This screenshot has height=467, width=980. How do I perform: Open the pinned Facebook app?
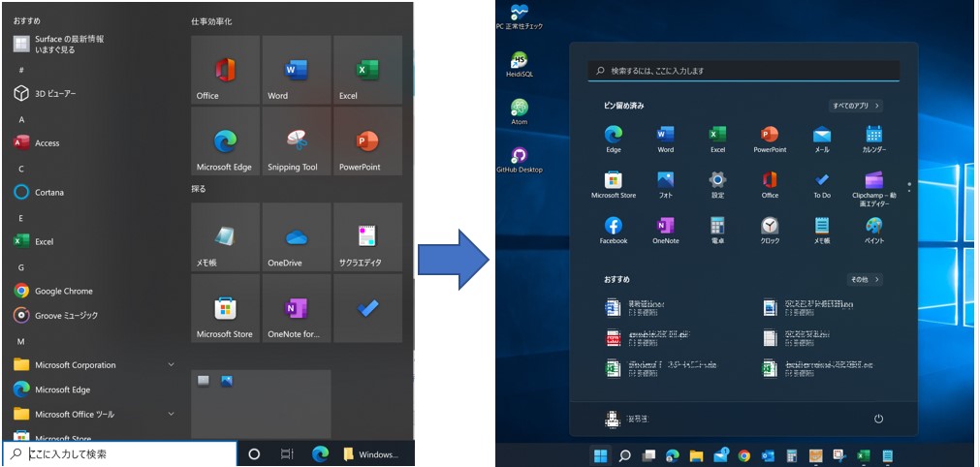click(614, 231)
